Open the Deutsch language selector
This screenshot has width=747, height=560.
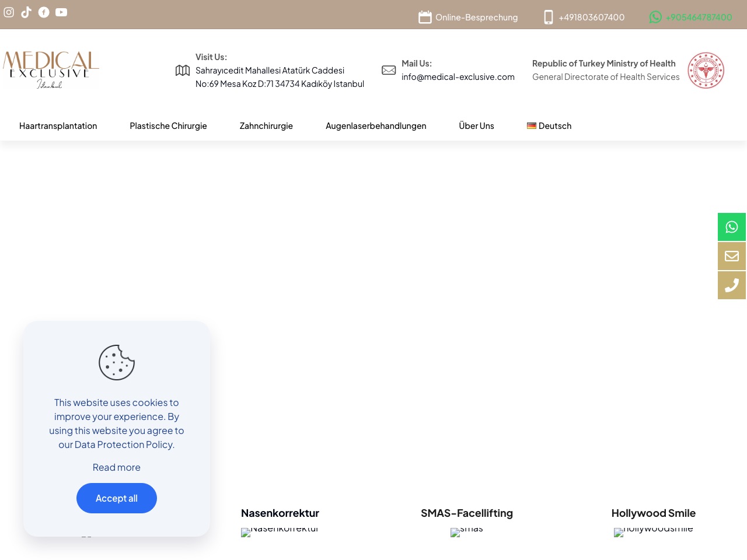pyautogui.click(x=549, y=126)
